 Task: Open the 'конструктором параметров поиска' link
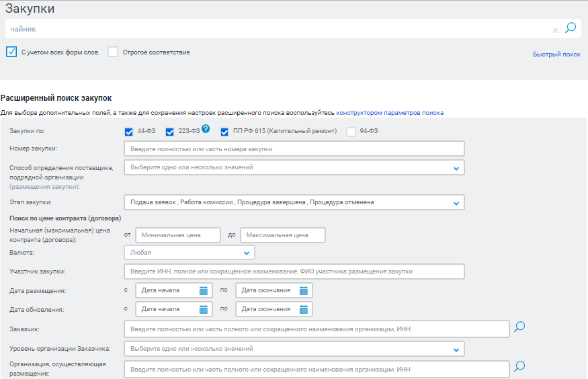[x=390, y=113]
